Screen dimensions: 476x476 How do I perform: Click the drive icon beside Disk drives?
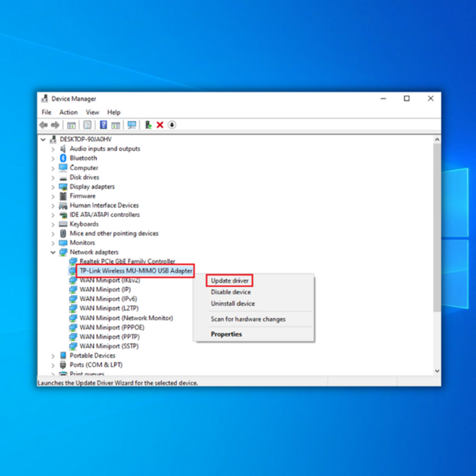coord(63,178)
